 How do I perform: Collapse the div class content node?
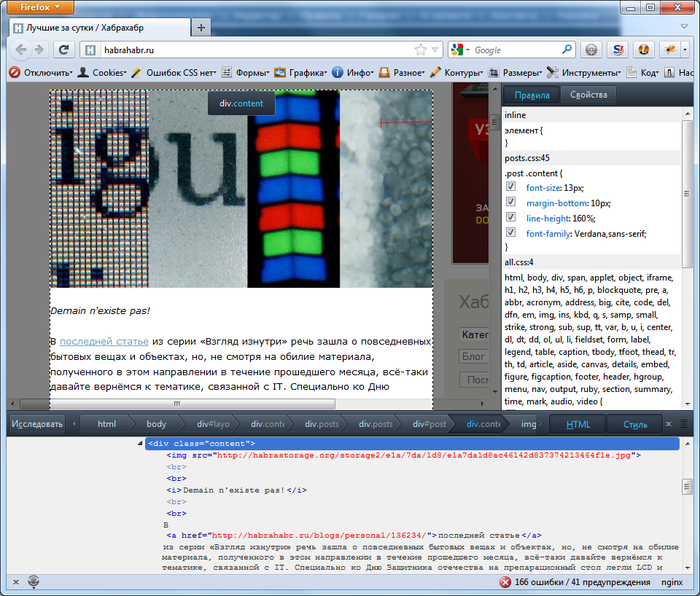(x=140, y=443)
